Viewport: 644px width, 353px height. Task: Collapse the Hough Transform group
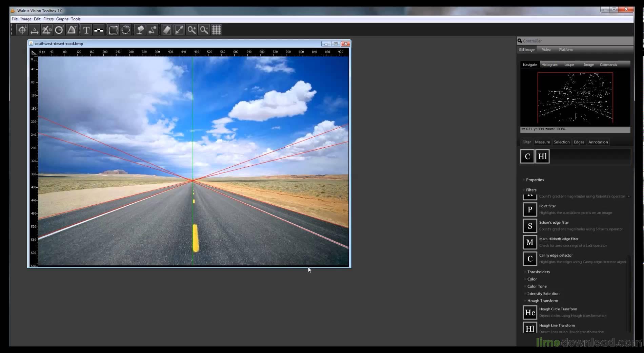[542, 301]
